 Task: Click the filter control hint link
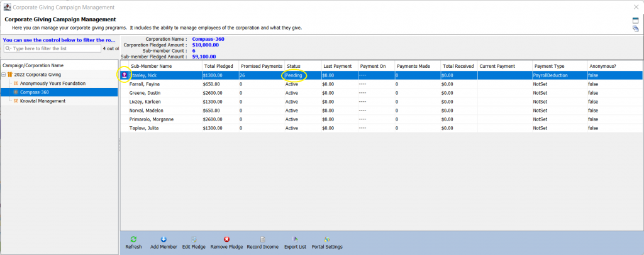[59, 40]
